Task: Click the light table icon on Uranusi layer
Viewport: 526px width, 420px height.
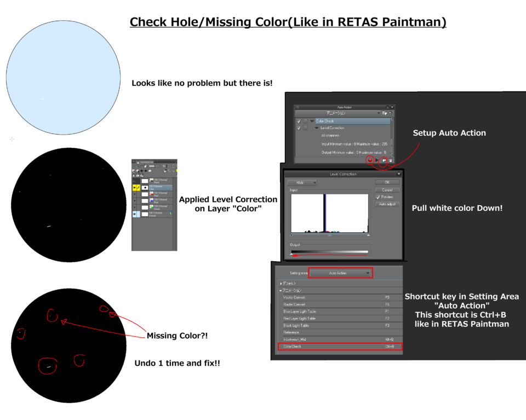Action: click(171, 214)
